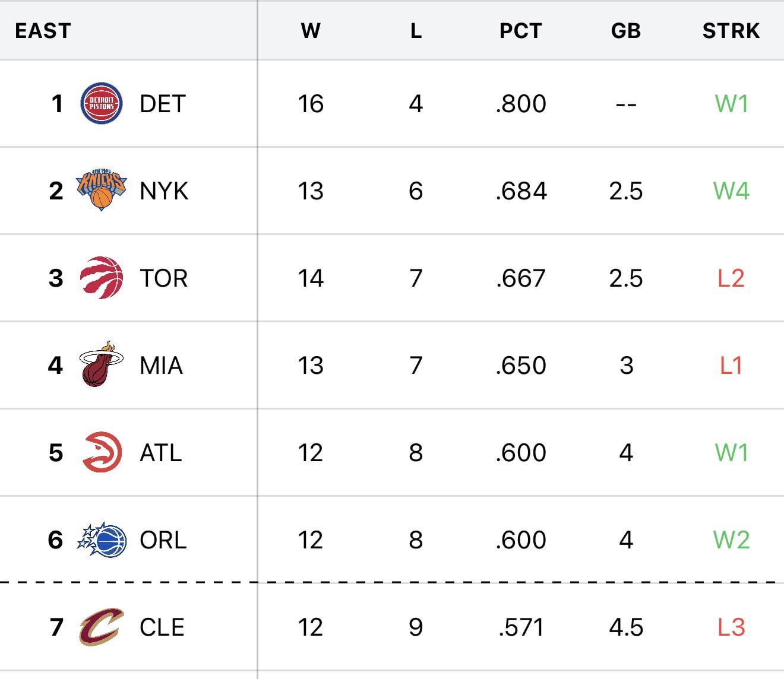Open the Toronto Raptors logo
Image resolution: width=784 pixels, height=679 pixels.
pyautogui.click(x=101, y=278)
